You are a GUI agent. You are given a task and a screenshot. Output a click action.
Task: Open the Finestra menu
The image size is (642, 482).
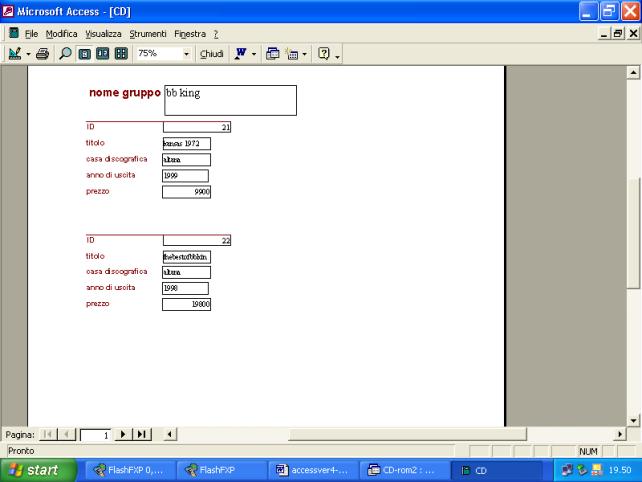click(x=190, y=34)
